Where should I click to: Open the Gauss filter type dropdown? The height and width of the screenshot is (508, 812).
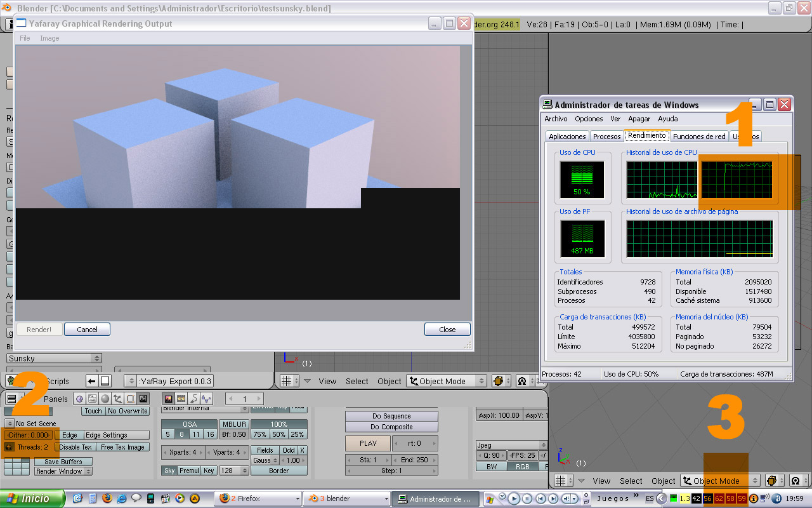click(265, 460)
